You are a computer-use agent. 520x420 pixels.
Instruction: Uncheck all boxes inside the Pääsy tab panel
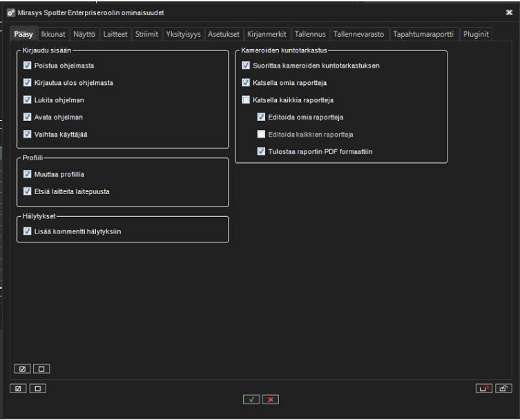tap(41, 369)
